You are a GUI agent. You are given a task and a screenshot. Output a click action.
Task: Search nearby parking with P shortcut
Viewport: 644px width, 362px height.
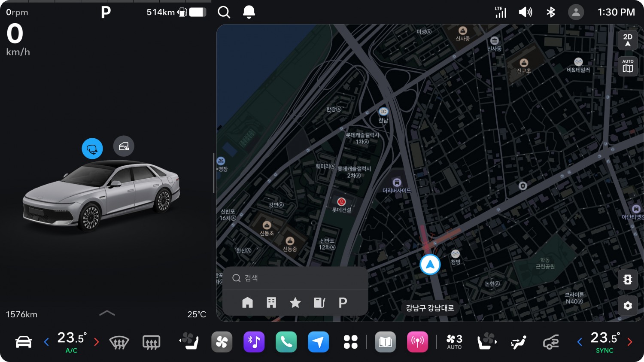343,303
